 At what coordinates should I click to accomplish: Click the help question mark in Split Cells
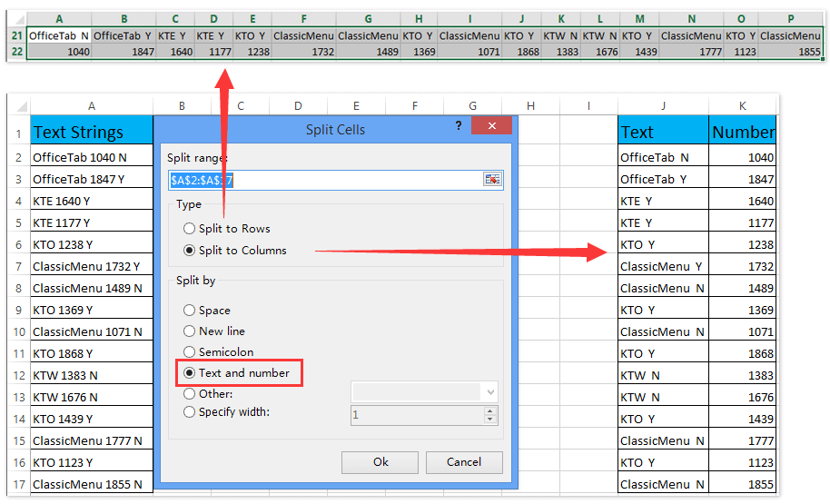pos(459,127)
